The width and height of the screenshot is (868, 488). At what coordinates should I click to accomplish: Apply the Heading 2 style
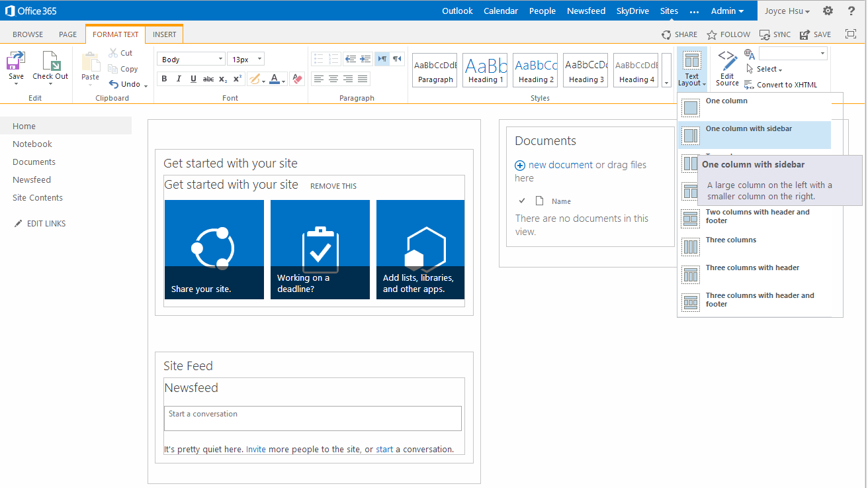[x=536, y=70]
